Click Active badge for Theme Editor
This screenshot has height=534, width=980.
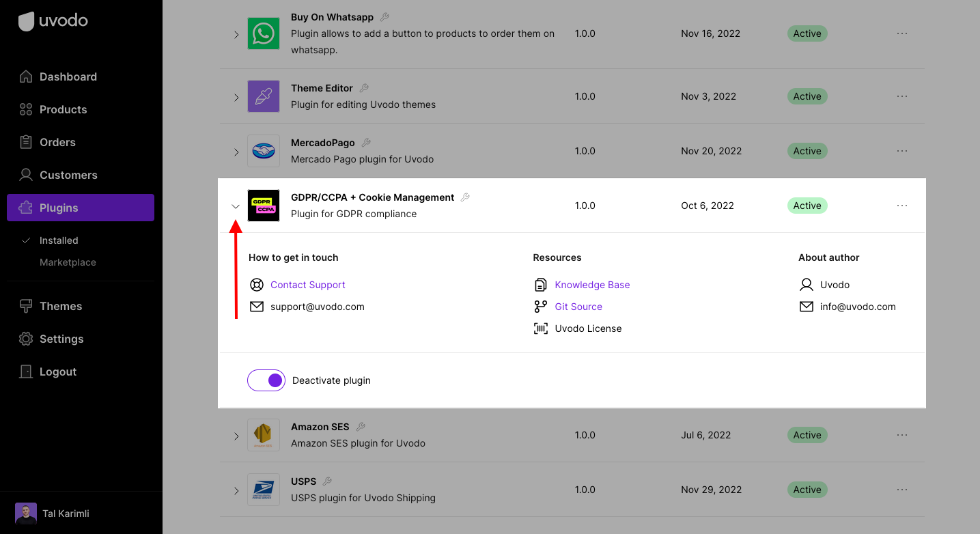(x=807, y=96)
